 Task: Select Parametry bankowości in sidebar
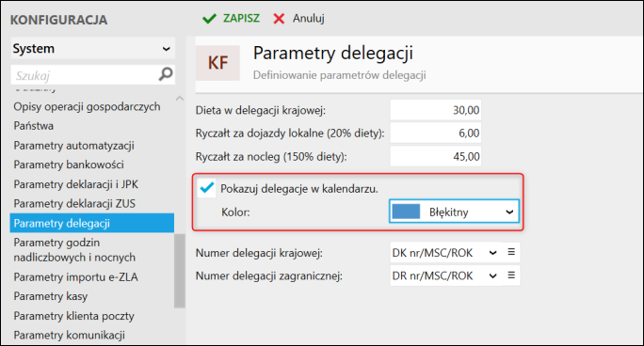[x=69, y=165]
